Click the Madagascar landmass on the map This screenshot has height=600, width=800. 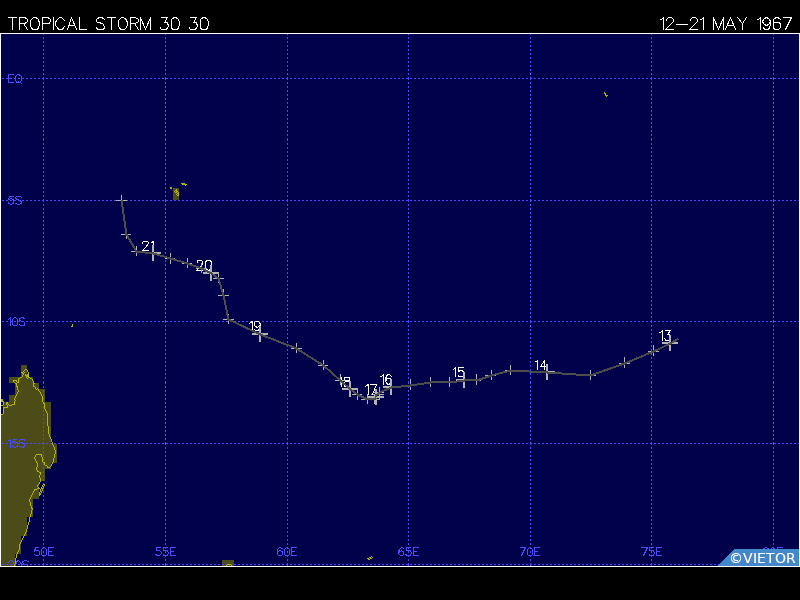click(x=23, y=459)
